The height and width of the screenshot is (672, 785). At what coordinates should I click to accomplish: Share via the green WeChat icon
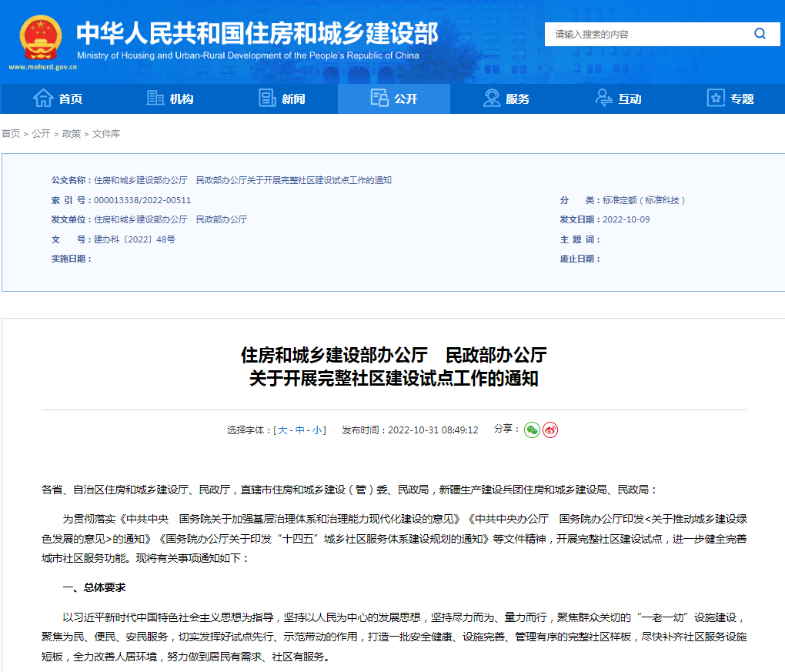coord(531,431)
